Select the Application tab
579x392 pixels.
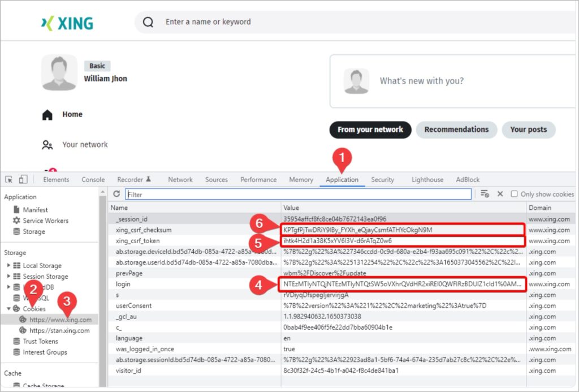point(342,179)
